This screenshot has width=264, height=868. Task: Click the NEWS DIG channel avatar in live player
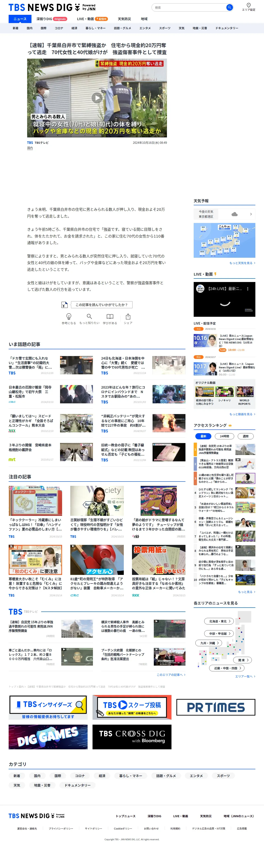pos(200,289)
